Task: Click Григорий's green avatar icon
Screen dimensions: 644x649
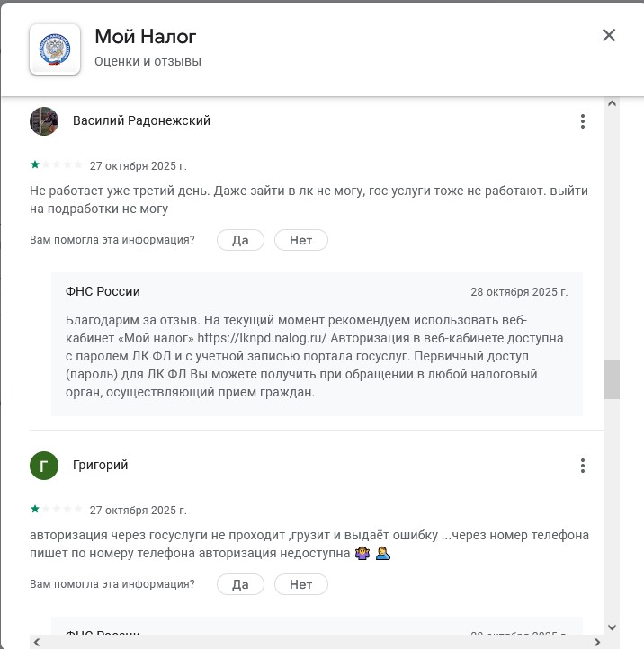Action: (x=44, y=466)
